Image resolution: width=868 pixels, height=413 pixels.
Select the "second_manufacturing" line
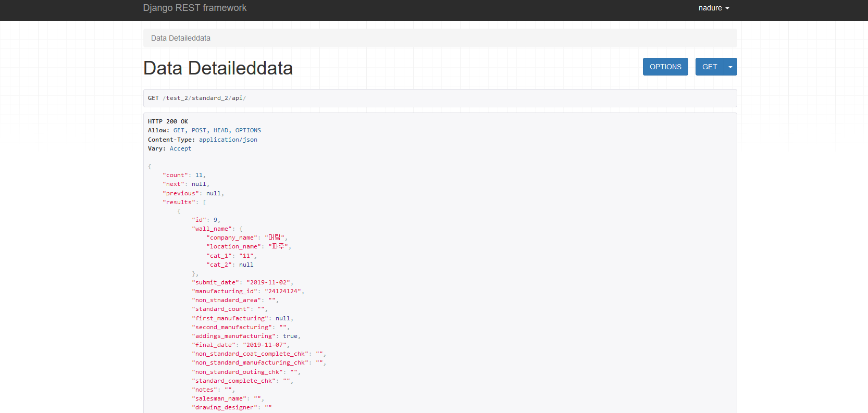tap(241, 327)
